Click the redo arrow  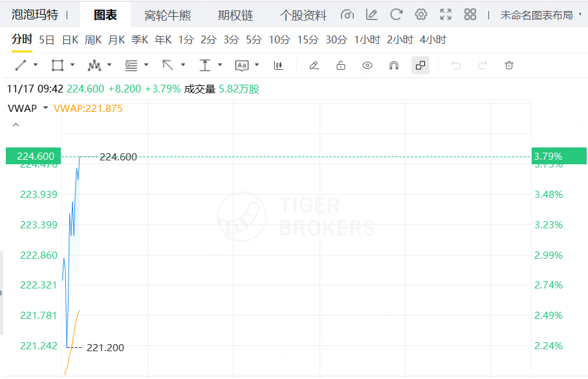483,65
